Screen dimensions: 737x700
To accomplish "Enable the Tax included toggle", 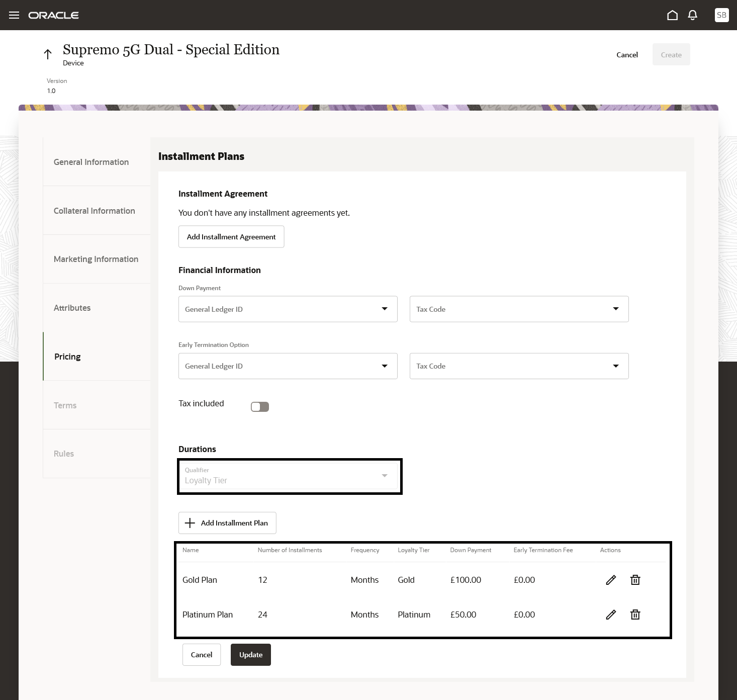I will (259, 406).
